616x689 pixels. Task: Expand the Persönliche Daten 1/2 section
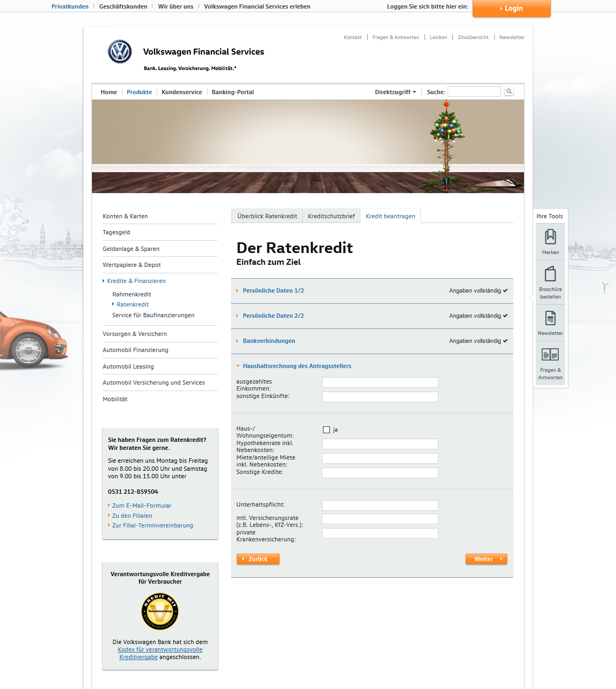tap(273, 290)
